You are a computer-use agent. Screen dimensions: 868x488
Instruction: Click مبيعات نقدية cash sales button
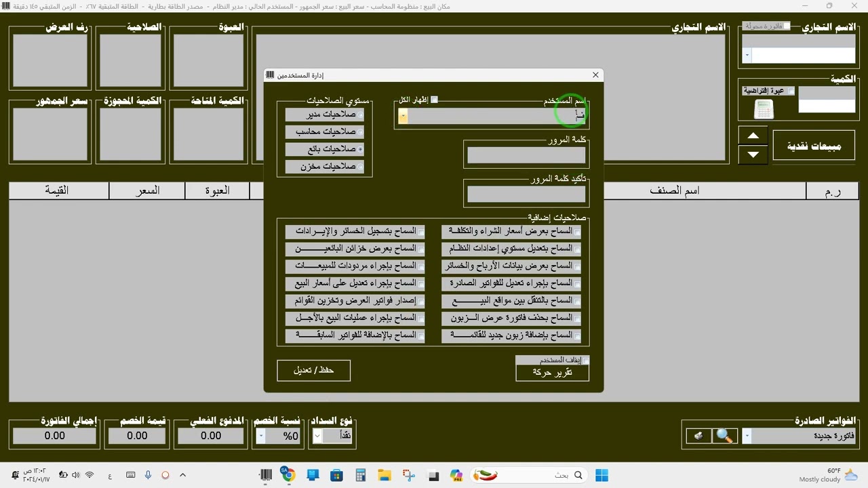814,146
